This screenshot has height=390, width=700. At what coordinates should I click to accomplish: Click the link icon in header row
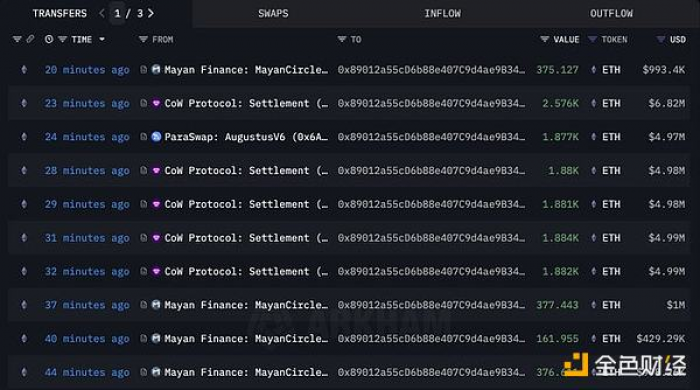click(x=30, y=39)
